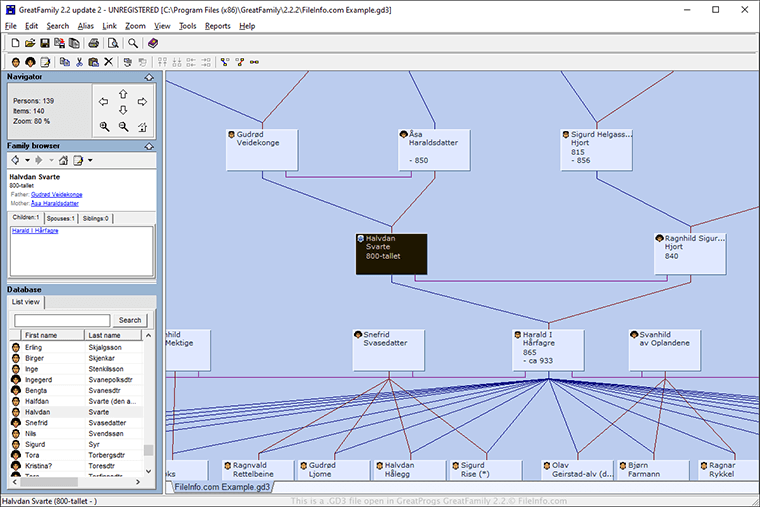Click the Print toolbar icon
The height and width of the screenshot is (507, 760).
pos(93,43)
